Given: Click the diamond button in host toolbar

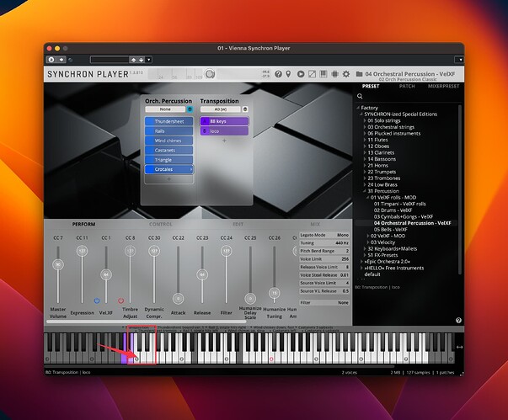Looking at the screenshot, I should coord(61,60).
